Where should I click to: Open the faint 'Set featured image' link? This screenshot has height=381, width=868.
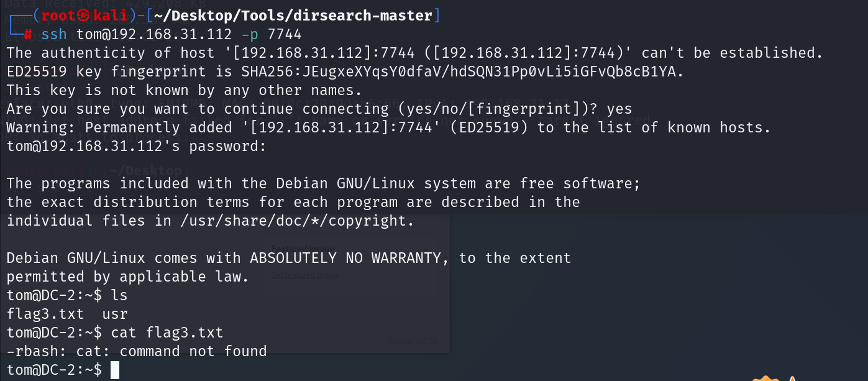(305, 275)
